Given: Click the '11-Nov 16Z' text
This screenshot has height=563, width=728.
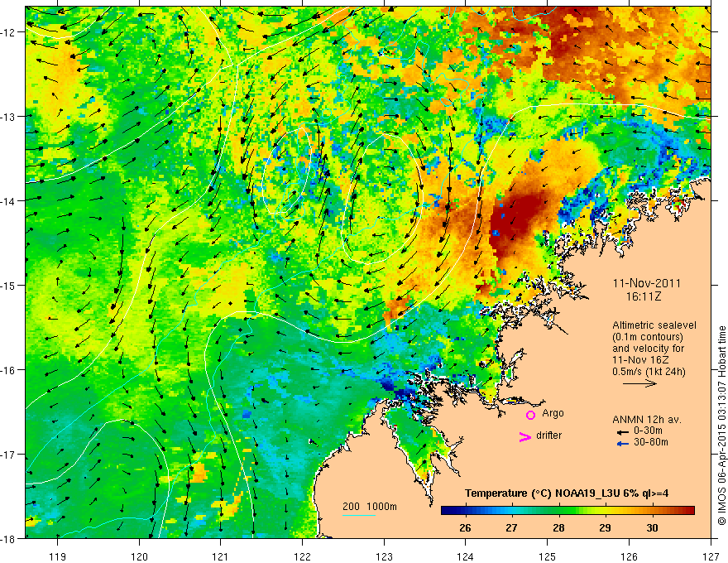Looking at the screenshot, I should click(640, 360).
